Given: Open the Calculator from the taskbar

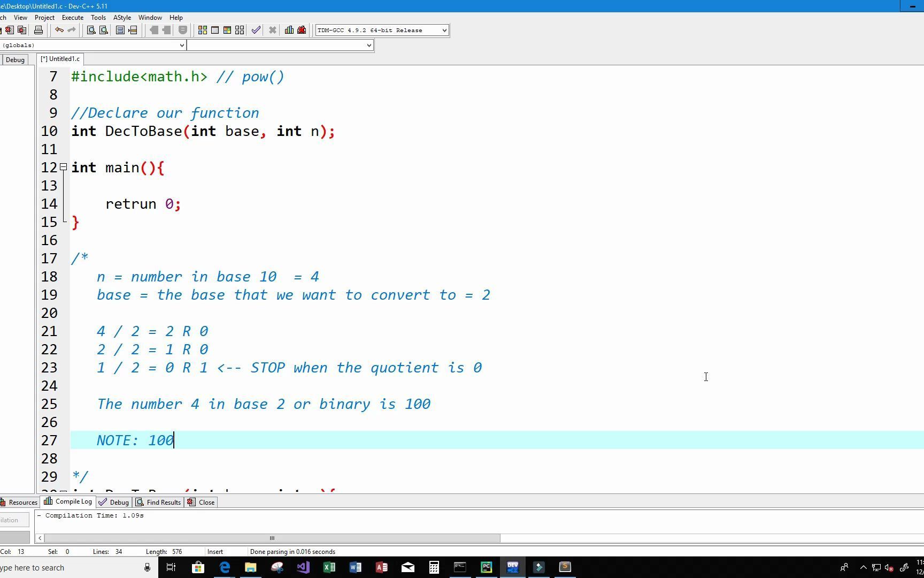Looking at the screenshot, I should coord(434,567).
